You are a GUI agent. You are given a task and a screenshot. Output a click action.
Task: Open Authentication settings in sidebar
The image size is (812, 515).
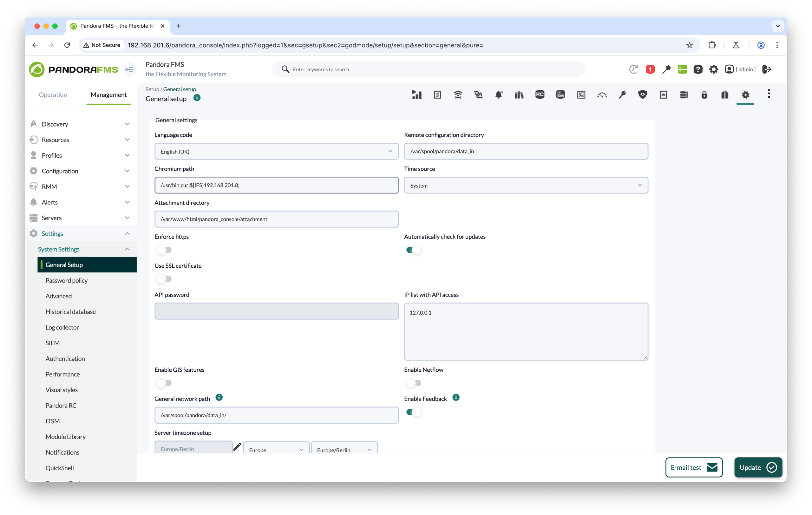(x=65, y=359)
